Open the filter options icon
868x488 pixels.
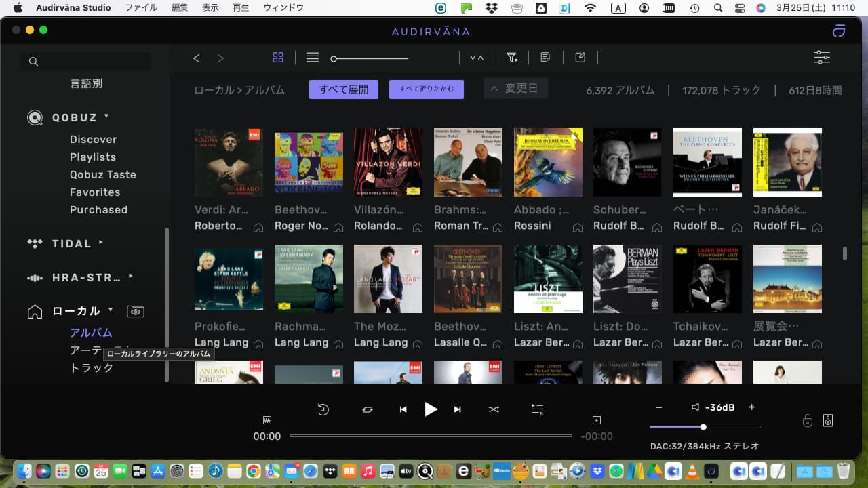pyautogui.click(x=513, y=58)
